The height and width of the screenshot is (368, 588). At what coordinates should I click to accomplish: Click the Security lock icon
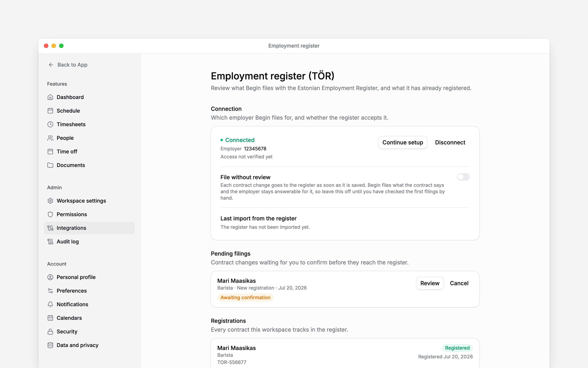coord(50,332)
